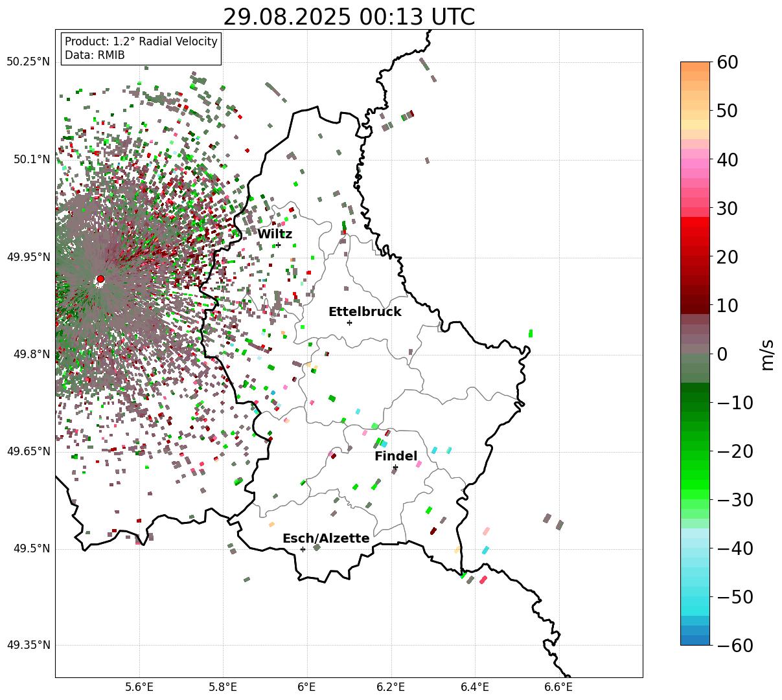Select the Ettelbruck city label
The width and height of the screenshot is (782, 700).
(365, 312)
